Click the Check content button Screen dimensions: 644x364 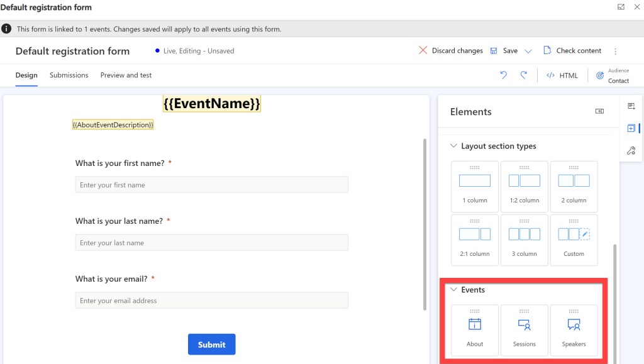[572, 51]
